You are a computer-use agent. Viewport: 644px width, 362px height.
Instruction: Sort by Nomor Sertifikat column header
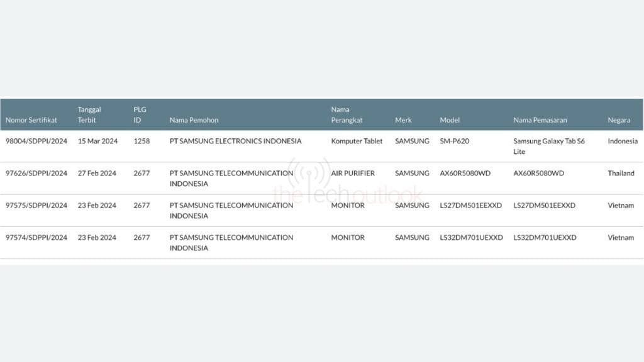click(x=31, y=120)
